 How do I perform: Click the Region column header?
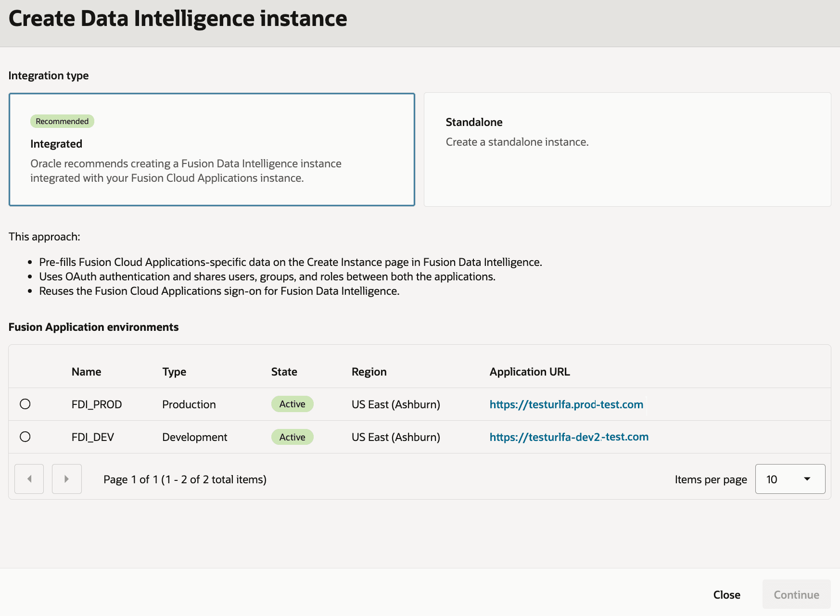(369, 372)
